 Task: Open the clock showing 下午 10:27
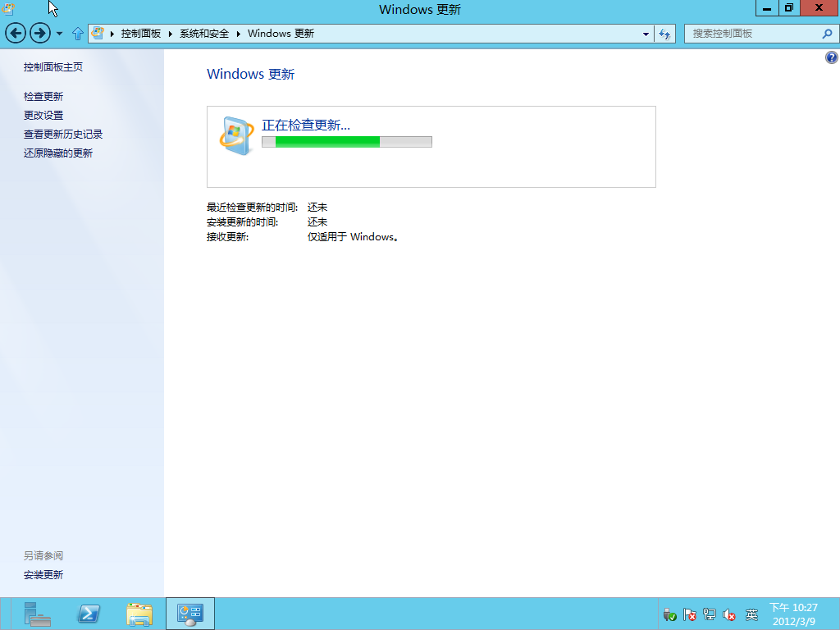click(794, 614)
